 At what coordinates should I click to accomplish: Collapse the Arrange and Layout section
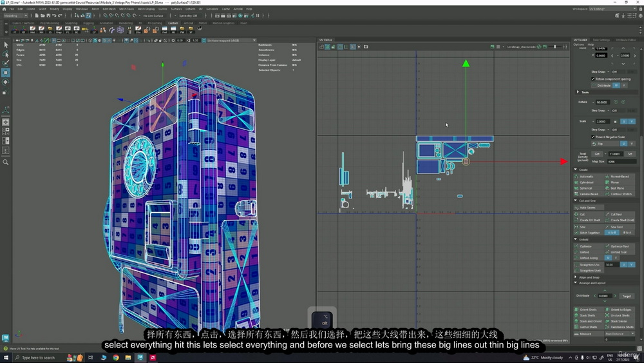point(575,283)
